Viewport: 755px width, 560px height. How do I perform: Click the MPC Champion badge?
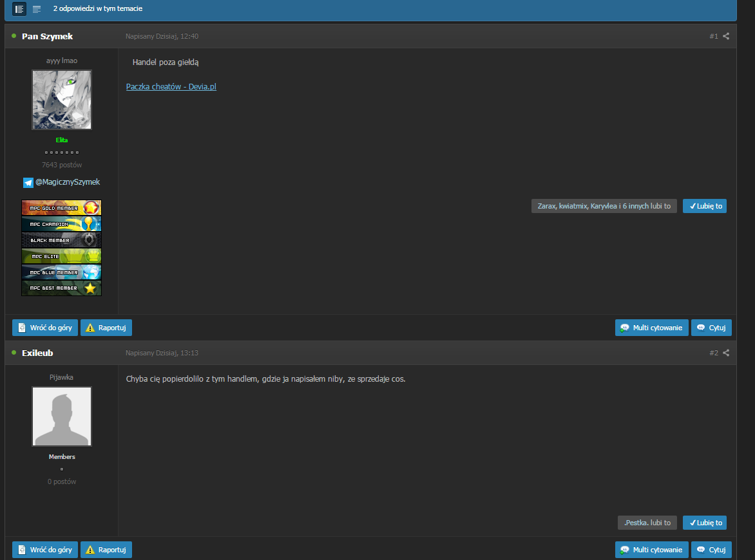tap(62, 224)
